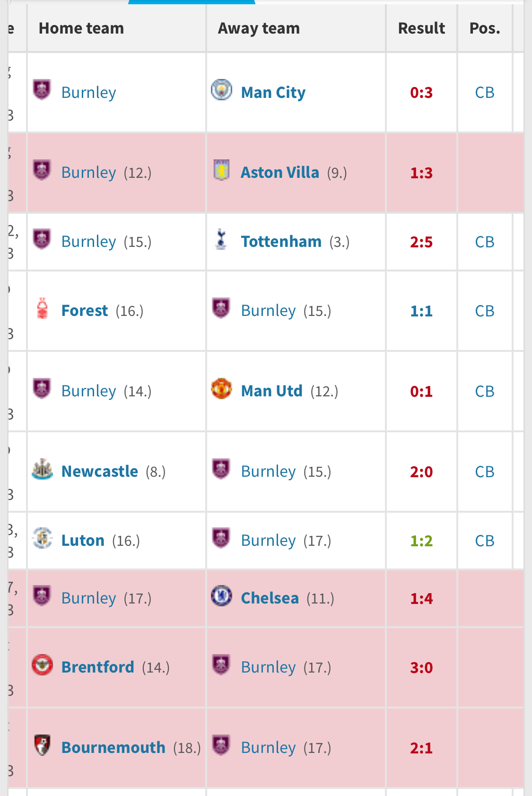This screenshot has height=796, width=532.
Task: Open the 2:5 Tottenham match result
Action: (x=421, y=242)
